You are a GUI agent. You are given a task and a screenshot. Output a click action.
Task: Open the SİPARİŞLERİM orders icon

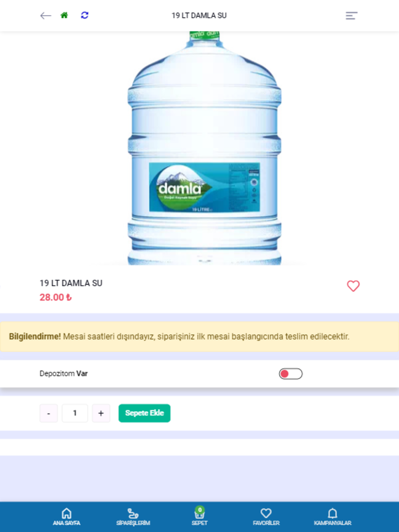pyautogui.click(x=133, y=513)
